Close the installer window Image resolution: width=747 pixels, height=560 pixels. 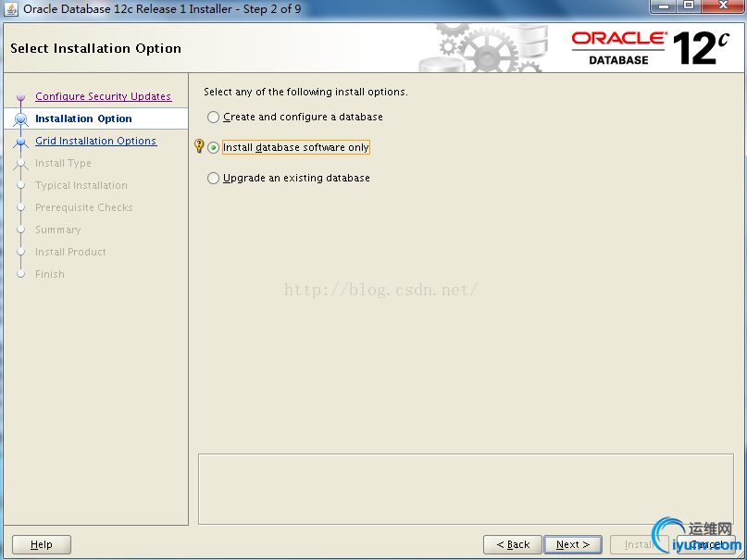pos(722,6)
